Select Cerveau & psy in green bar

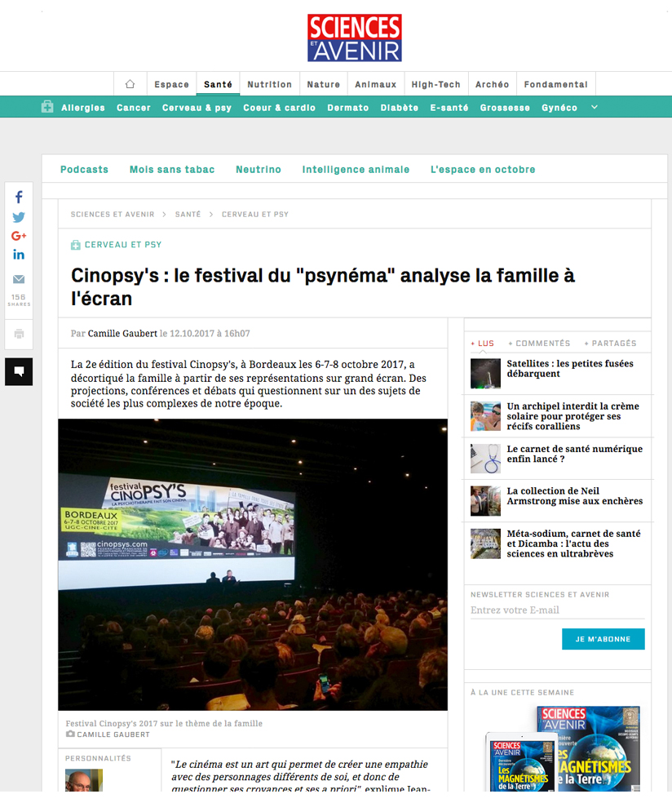(x=197, y=108)
